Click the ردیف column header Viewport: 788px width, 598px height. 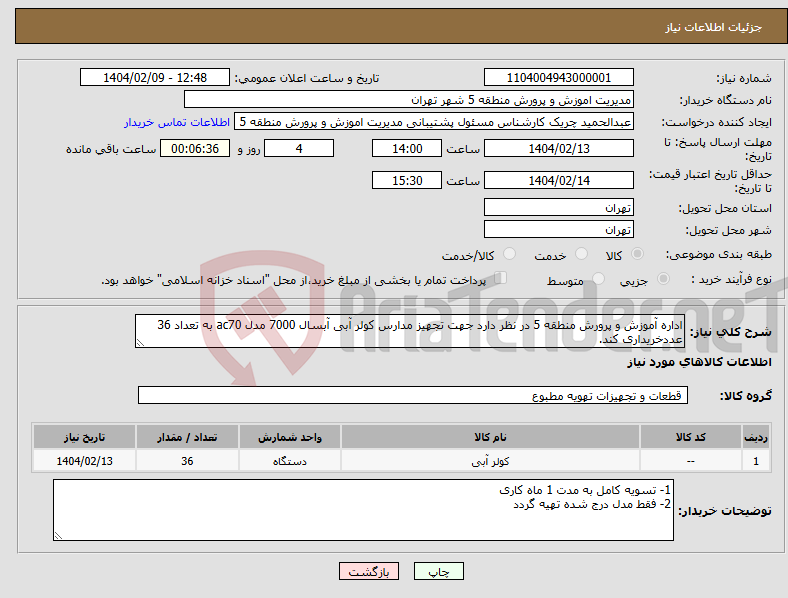[756, 437]
